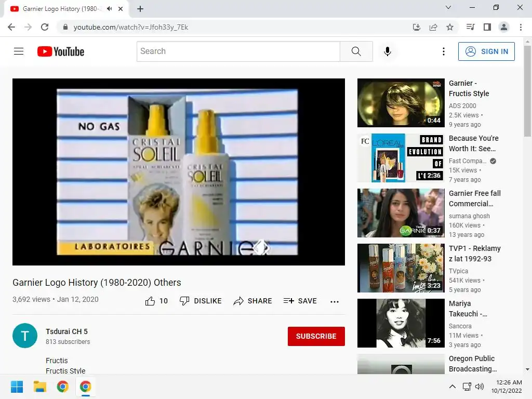
Task: Open Chrome three-dot menu
Action: click(x=521, y=27)
